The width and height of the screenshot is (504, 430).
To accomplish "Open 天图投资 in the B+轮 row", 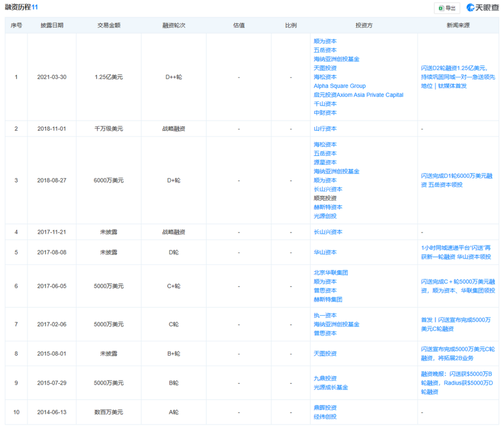I will click(x=325, y=353).
